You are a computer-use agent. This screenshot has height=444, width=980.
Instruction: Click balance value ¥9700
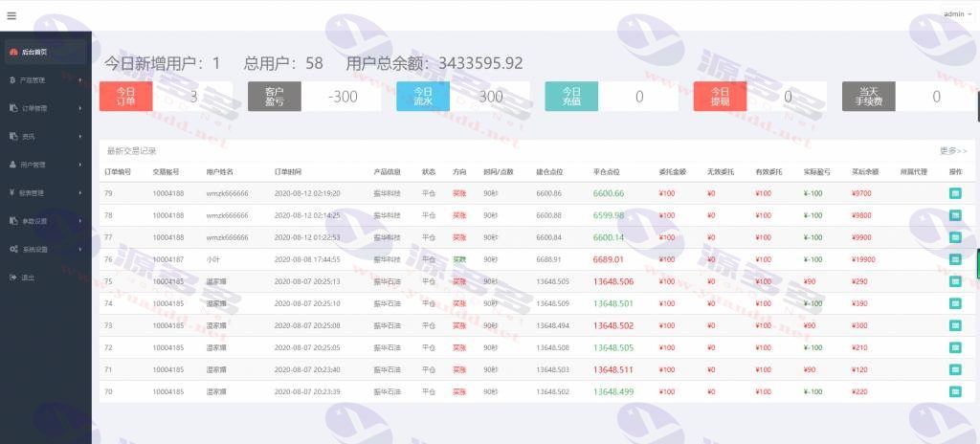(861, 193)
